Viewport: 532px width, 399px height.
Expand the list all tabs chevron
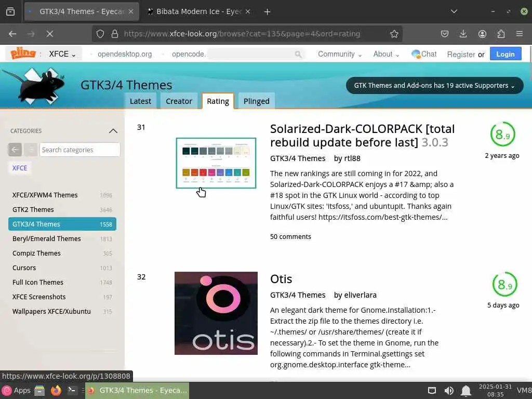pos(454,11)
